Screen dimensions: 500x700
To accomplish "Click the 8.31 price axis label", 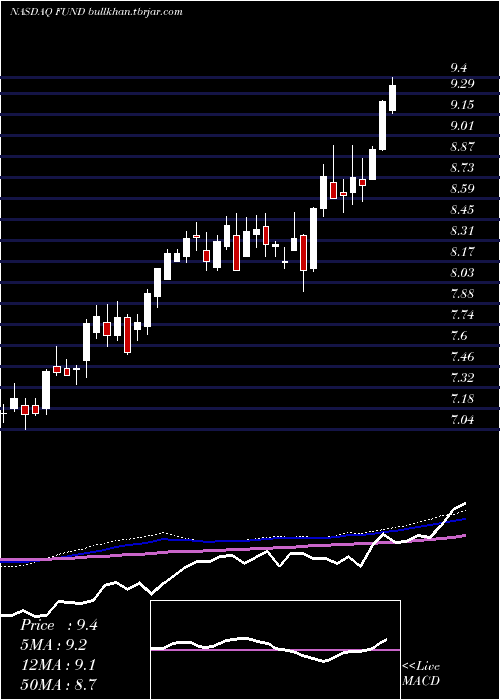I will (x=462, y=231).
